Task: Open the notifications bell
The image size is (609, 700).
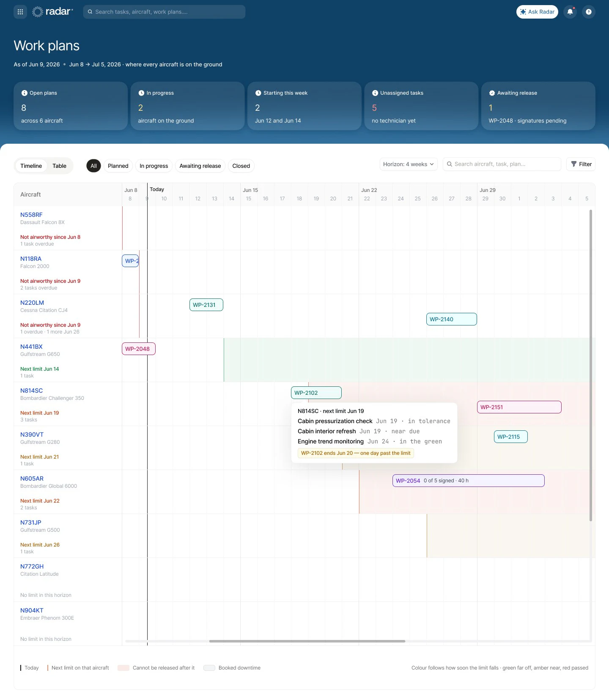Action: pos(570,12)
